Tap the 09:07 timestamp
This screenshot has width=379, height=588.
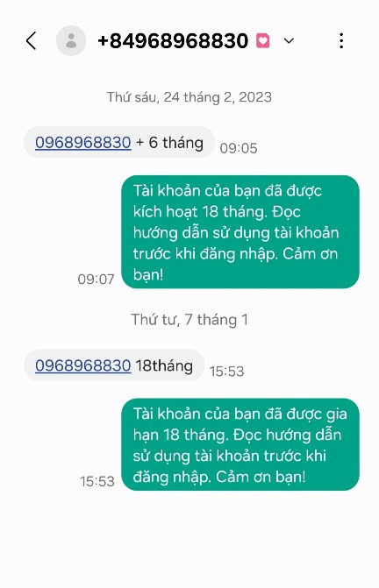[x=96, y=280]
